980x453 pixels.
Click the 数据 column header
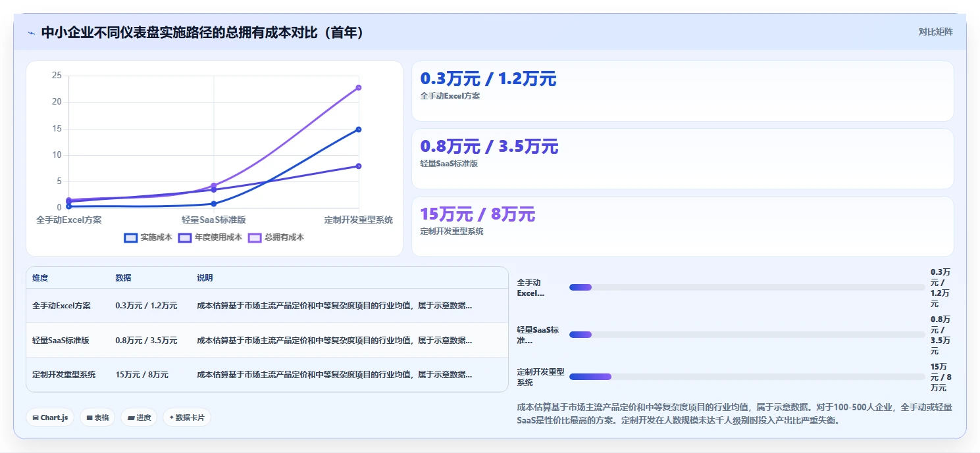[x=123, y=278]
